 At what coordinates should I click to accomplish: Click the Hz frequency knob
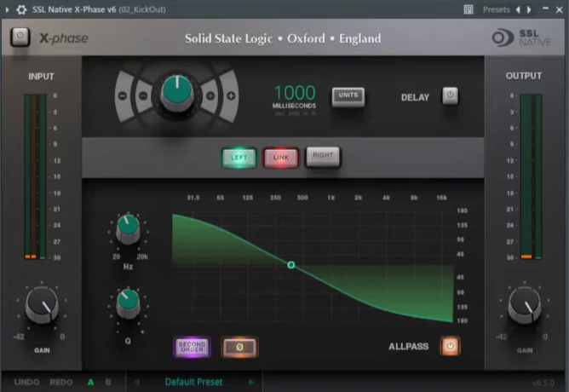pyautogui.click(x=128, y=229)
